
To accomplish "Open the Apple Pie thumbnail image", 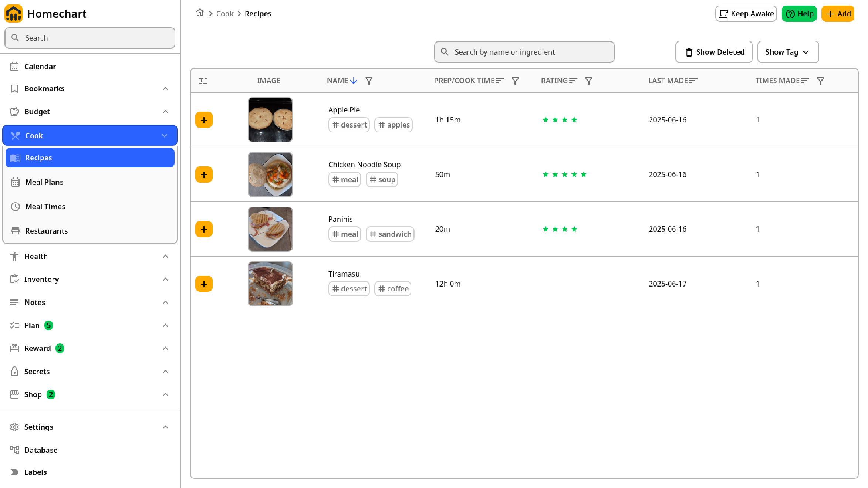I will [x=270, y=120].
